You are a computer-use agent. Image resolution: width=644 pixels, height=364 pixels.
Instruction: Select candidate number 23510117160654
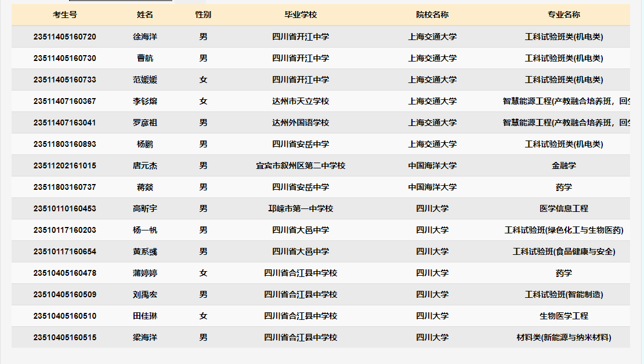[65, 251]
